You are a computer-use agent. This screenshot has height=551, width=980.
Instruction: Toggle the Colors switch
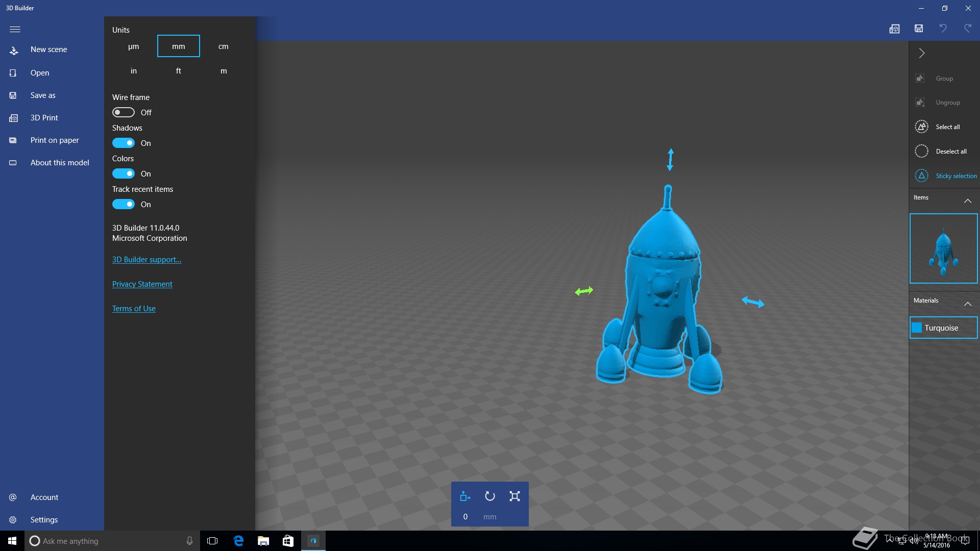(x=124, y=173)
